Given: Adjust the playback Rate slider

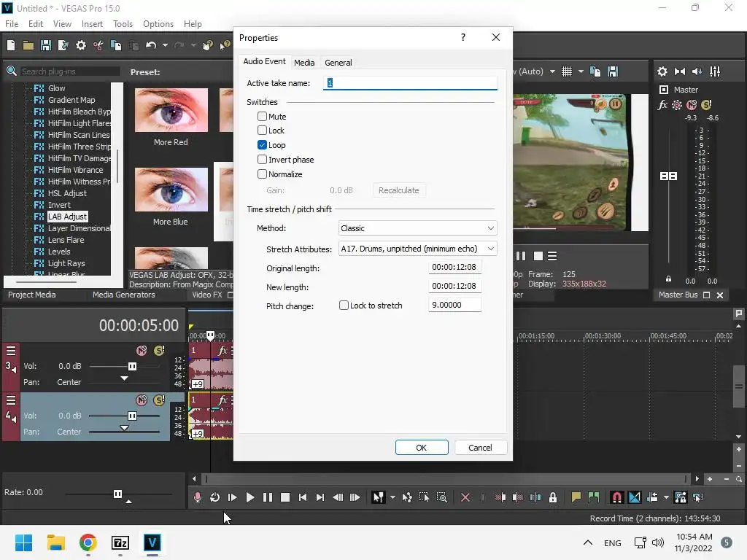Looking at the screenshot, I should point(117,494).
